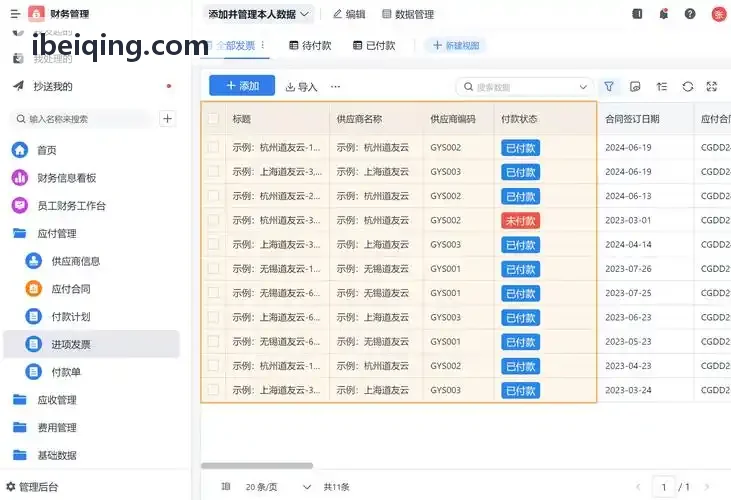The height and width of the screenshot is (500, 731).
Task: Click the plus icon beside sidebar search
Action: [167, 119]
